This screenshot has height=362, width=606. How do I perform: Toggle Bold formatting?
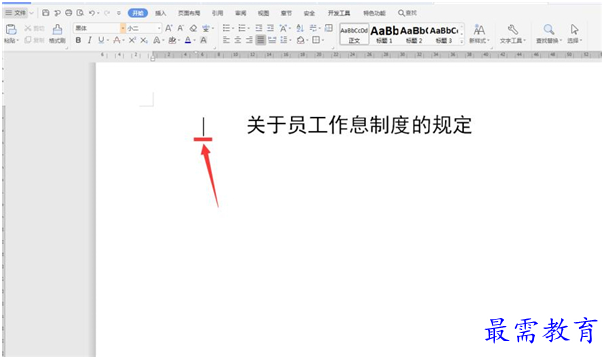coord(78,40)
